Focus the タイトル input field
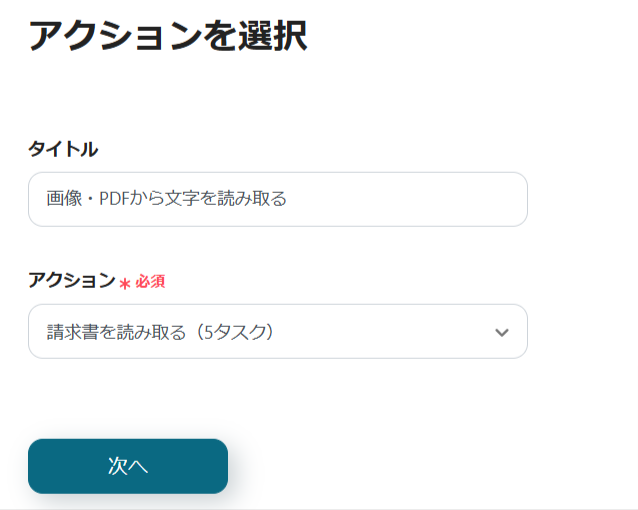The image size is (638, 510). (277, 199)
